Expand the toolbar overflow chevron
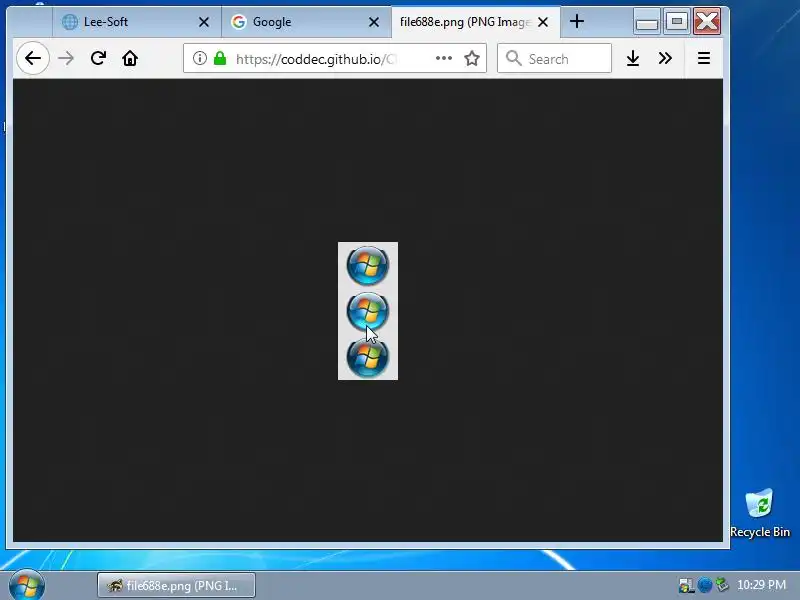 pyautogui.click(x=665, y=58)
